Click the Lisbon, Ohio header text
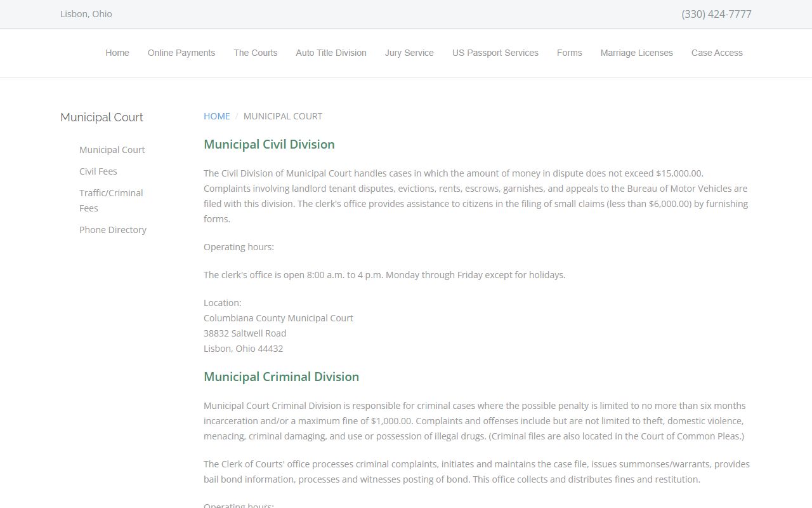Image resolution: width=812 pixels, height=508 pixels. click(86, 14)
